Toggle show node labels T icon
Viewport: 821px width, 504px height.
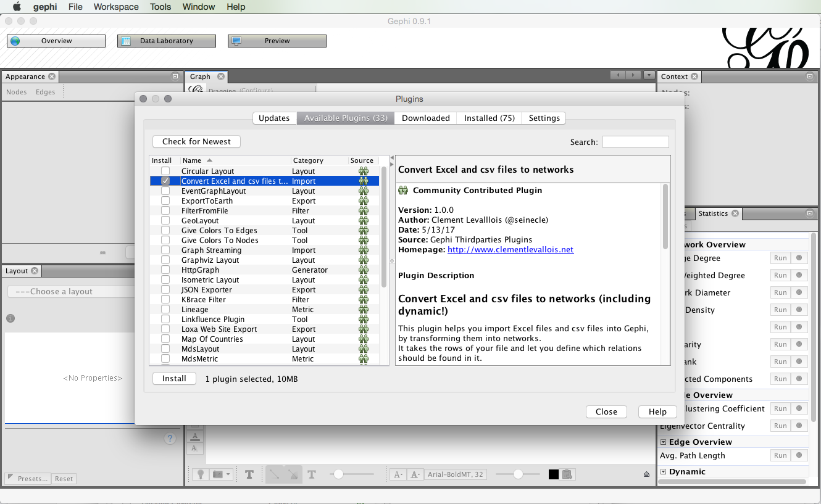click(x=249, y=474)
